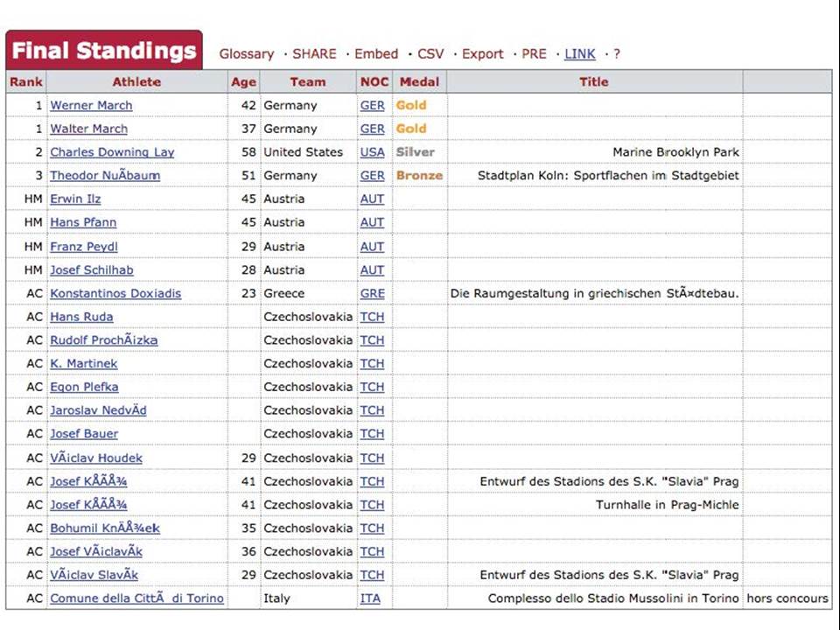
Task: Click the SHARE option
Action: point(314,54)
